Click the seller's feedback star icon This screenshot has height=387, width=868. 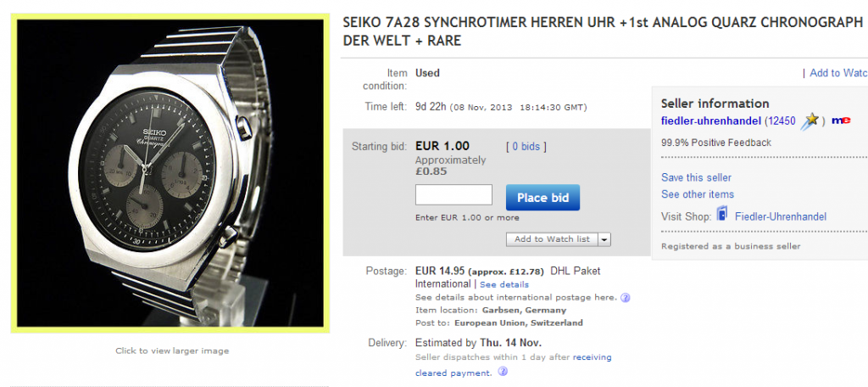pyautogui.click(x=811, y=121)
